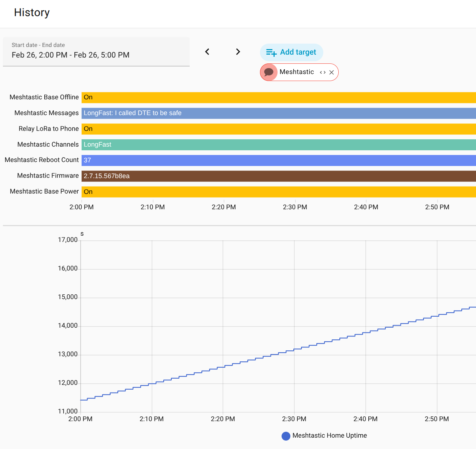Click the Relay LoRa to Phone bar
The height and width of the screenshot is (449, 476).
pos(278,129)
